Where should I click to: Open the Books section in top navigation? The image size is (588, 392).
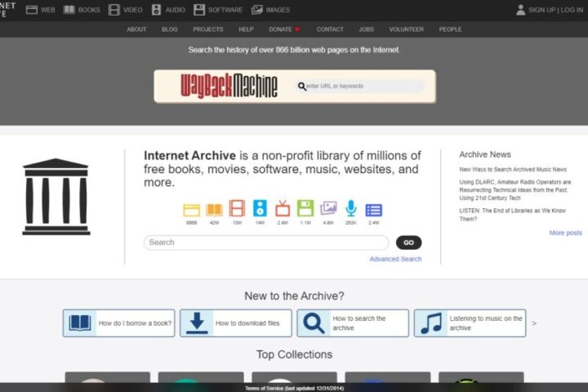[82, 10]
